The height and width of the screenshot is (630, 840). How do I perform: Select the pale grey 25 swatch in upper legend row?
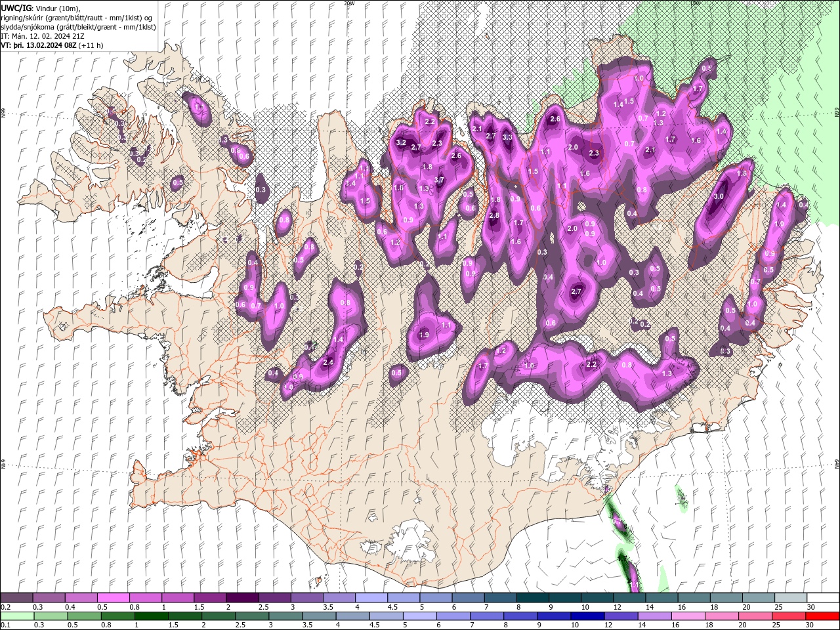tap(790, 598)
